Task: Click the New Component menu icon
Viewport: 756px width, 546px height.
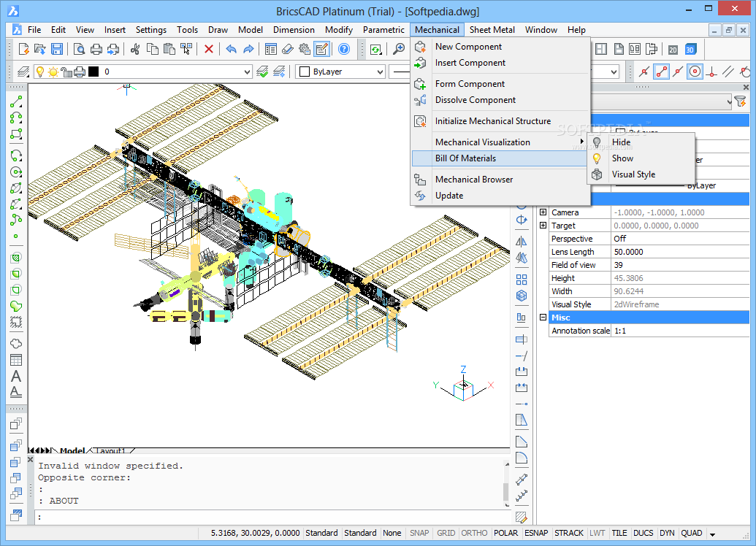Action: 421,47
